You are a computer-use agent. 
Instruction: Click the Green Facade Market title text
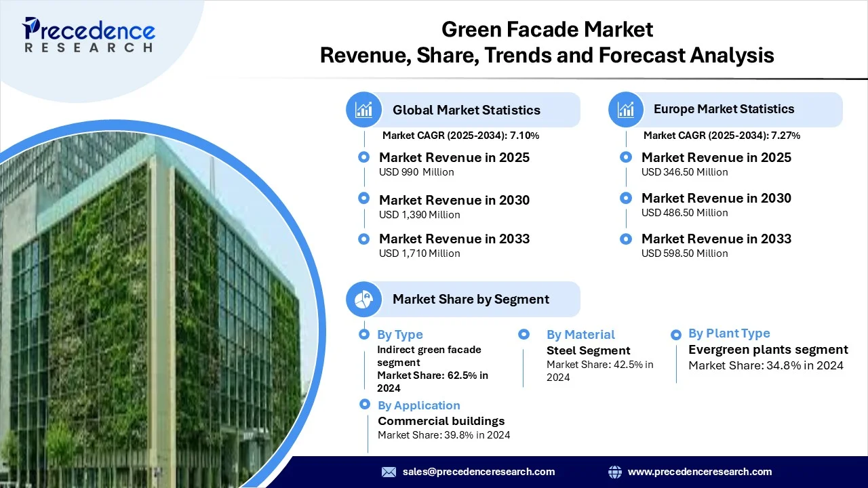(547, 30)
